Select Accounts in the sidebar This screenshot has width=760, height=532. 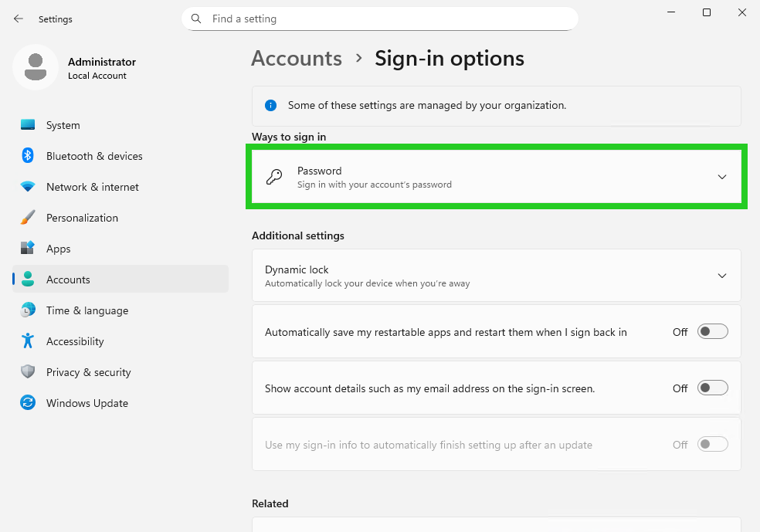tap(67, 279)
